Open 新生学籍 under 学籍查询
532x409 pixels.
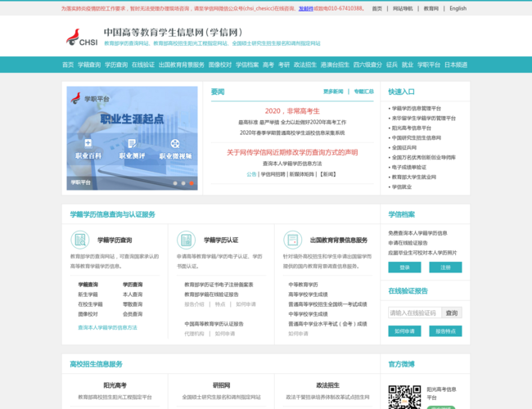88,294
